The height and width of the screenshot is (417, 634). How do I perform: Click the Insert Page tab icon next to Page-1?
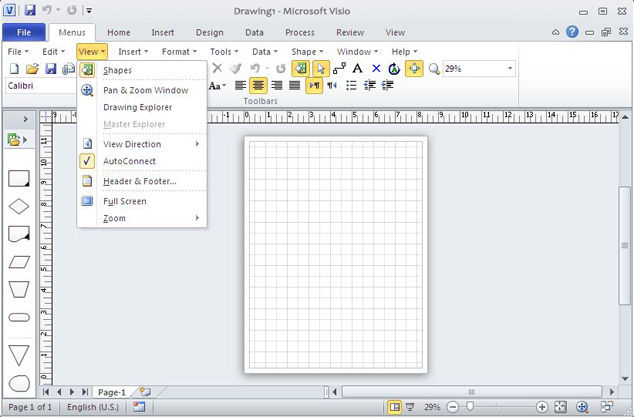click(145, 392)
